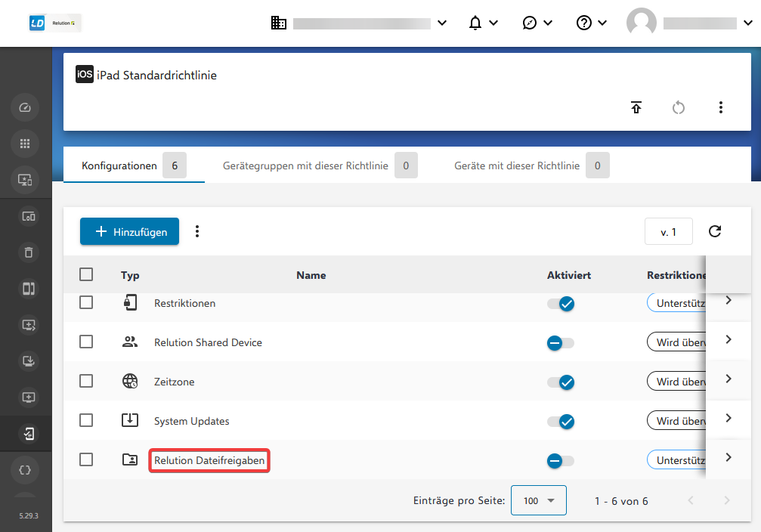Select the active policies icon in sidebar
The image size is (761, 532).
point(29,434)
